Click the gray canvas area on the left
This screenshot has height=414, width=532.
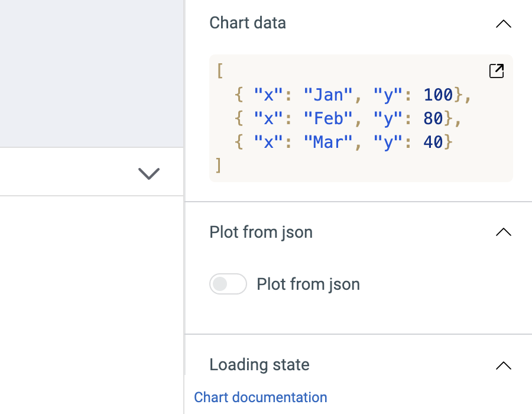coord(92,71)
